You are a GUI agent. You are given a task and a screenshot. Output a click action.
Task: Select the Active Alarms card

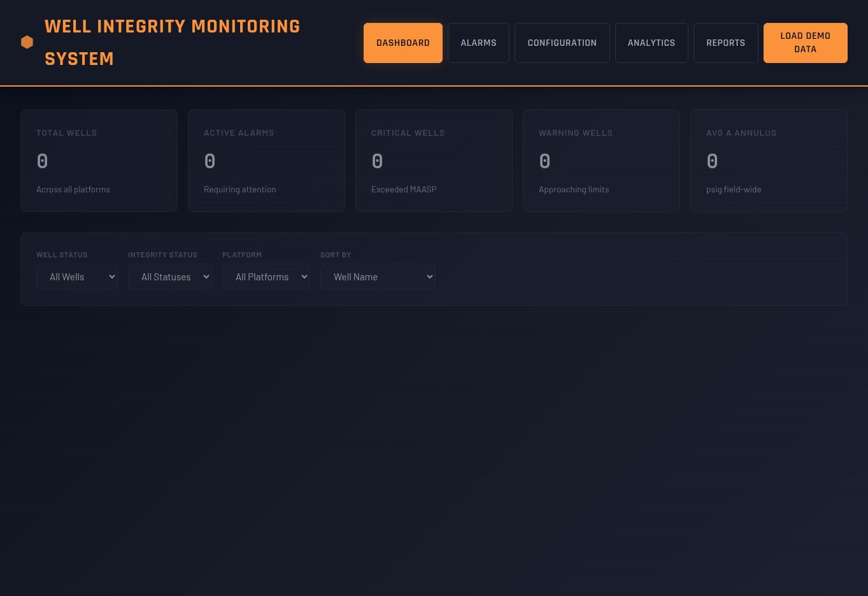[266, 160]
